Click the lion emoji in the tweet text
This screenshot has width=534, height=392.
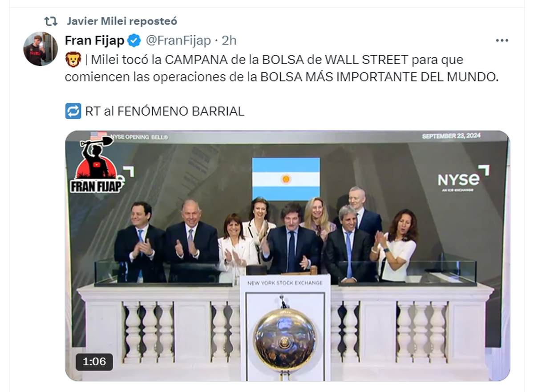pyautogui.click(x=73, y=59)
